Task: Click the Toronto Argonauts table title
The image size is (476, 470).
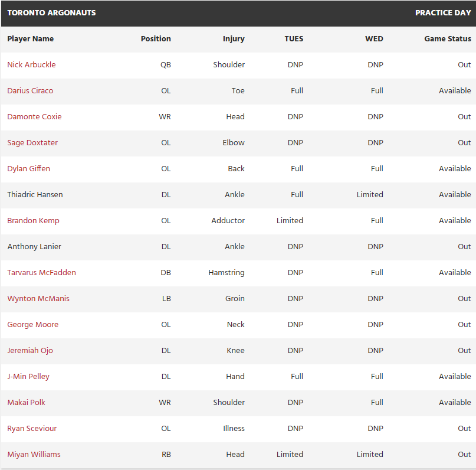Action: 51,13
